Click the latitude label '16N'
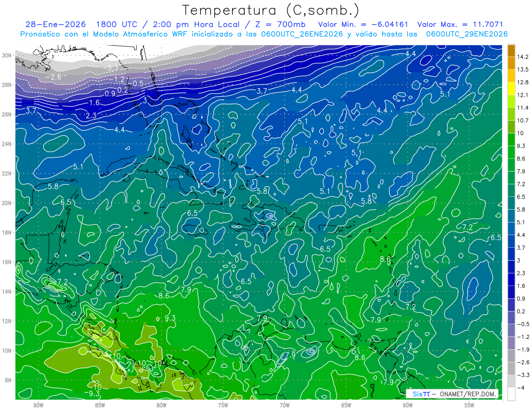532x411 pixels. (8, 262)
